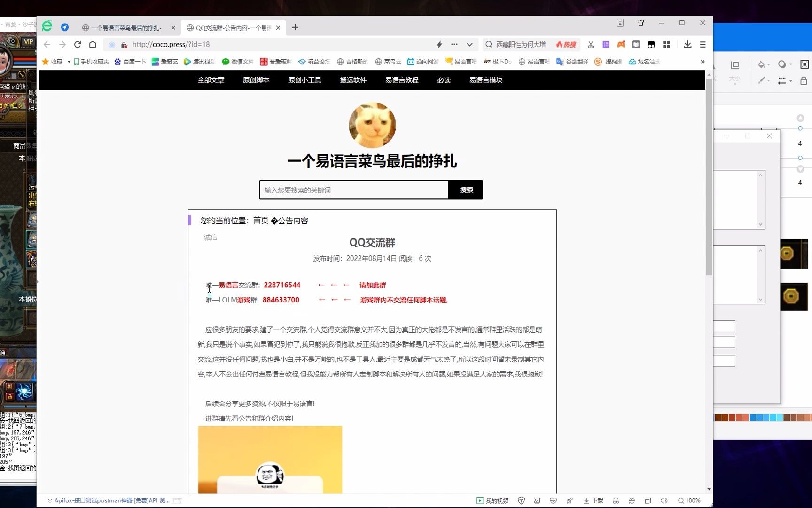This screenshot has height=508, width=812.
Task: Click the red 请加此群 link
Action: (x=372, y=285)
